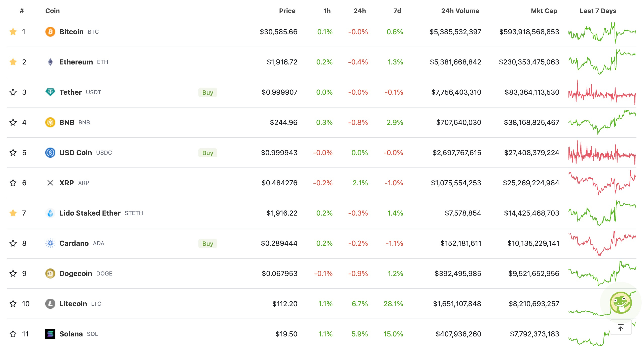Screen dimensions: 644x346
Task: Sort by the 7d change column
Action: (x=397, y=11)
